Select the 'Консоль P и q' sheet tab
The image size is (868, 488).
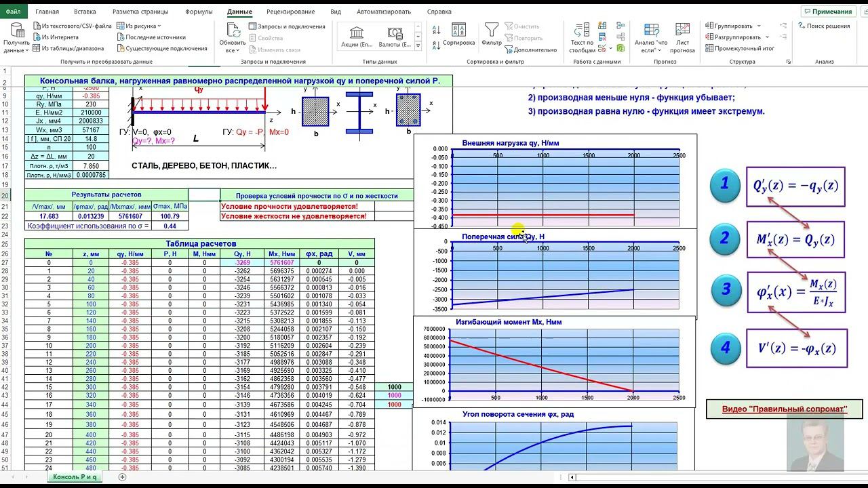(x=75, y=477)
